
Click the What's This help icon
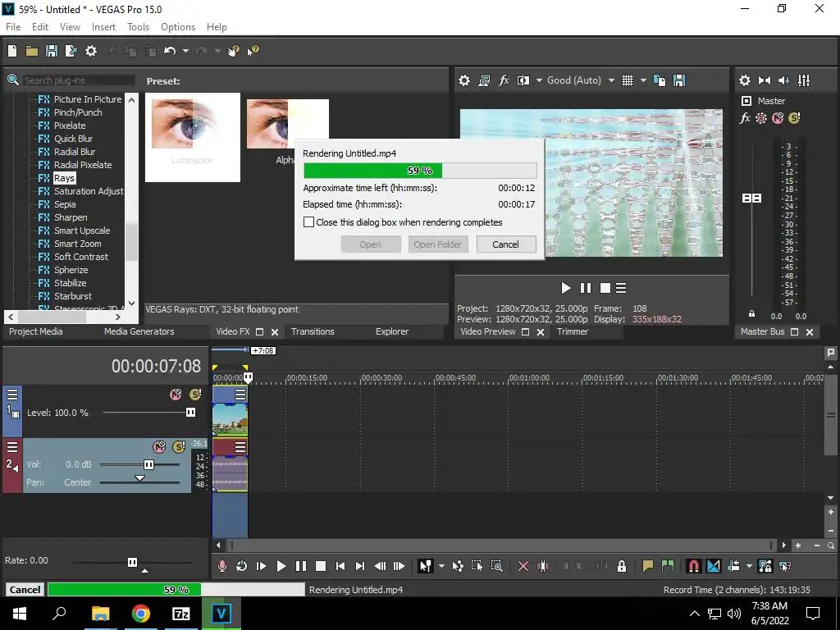[x=253, y=51]
